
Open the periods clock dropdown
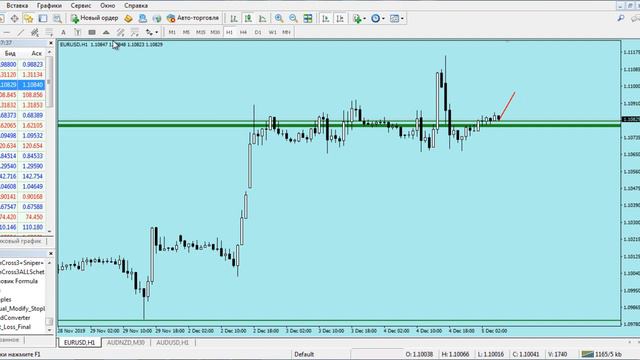click(378, 18)
